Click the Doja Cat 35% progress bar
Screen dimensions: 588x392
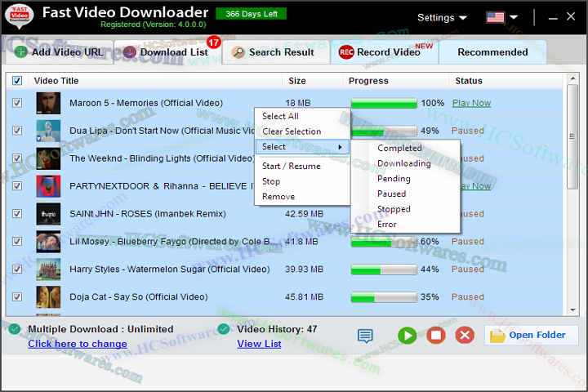click(x=384, y=297)
